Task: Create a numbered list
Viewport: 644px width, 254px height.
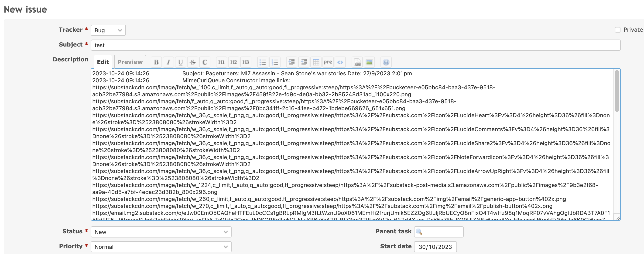Action: [x=275, y=62]
